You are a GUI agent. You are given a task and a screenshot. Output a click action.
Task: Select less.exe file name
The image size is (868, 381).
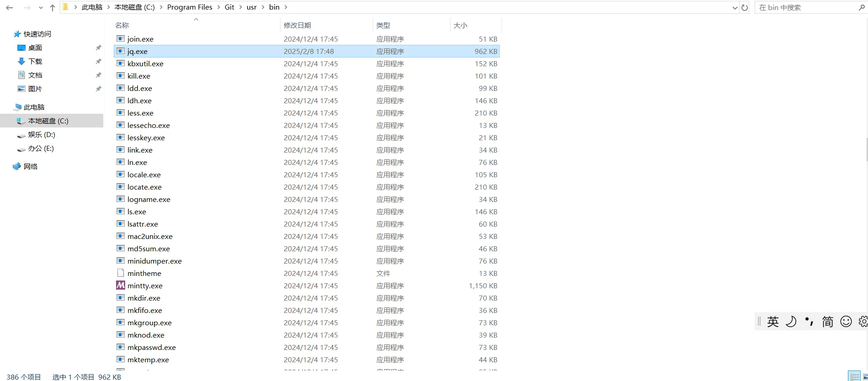click(x=140, y=113)
